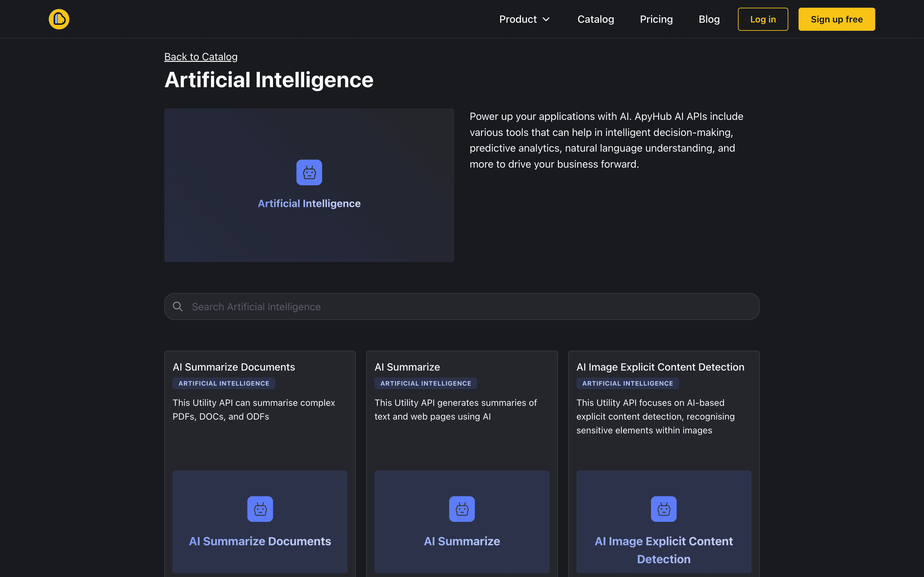The image size is (924, 577).
Task: Click the search magnifier icon
Action: point(177,306)
